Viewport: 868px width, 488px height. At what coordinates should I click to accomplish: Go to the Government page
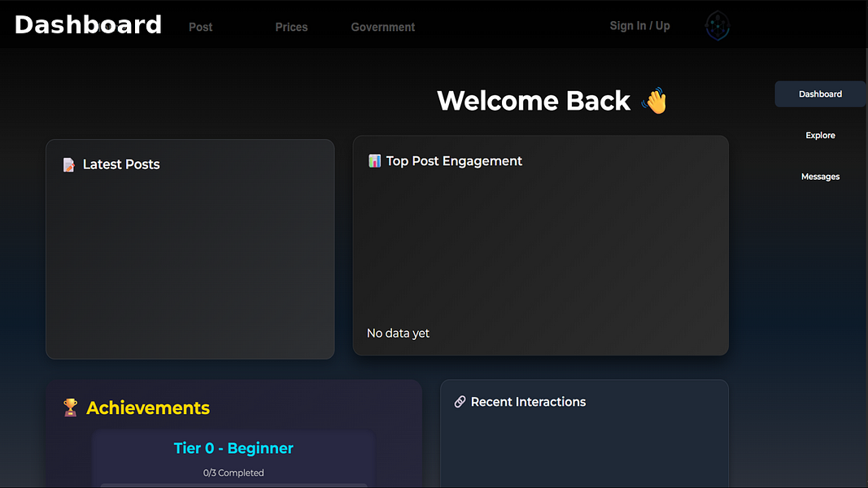[x=382, y=27]
